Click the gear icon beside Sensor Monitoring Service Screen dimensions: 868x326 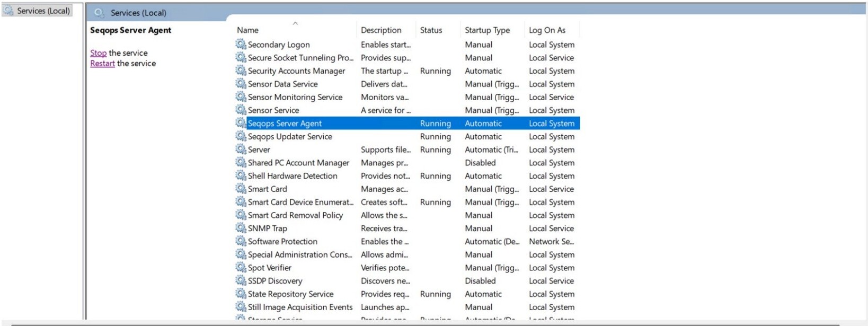[x=241, y=97]
